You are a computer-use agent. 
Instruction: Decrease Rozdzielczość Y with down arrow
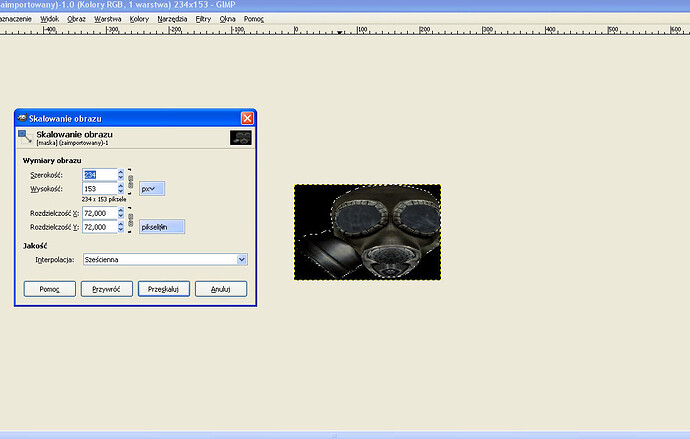point(121,230)
